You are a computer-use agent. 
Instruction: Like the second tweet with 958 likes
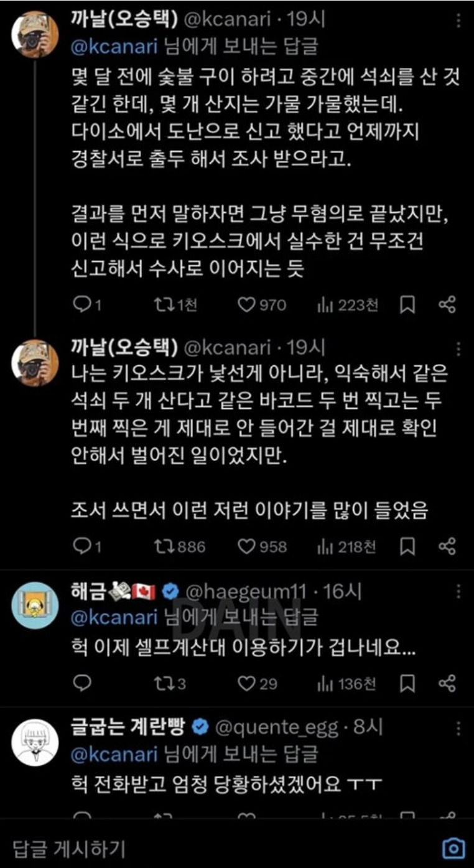tap(248, 546)
